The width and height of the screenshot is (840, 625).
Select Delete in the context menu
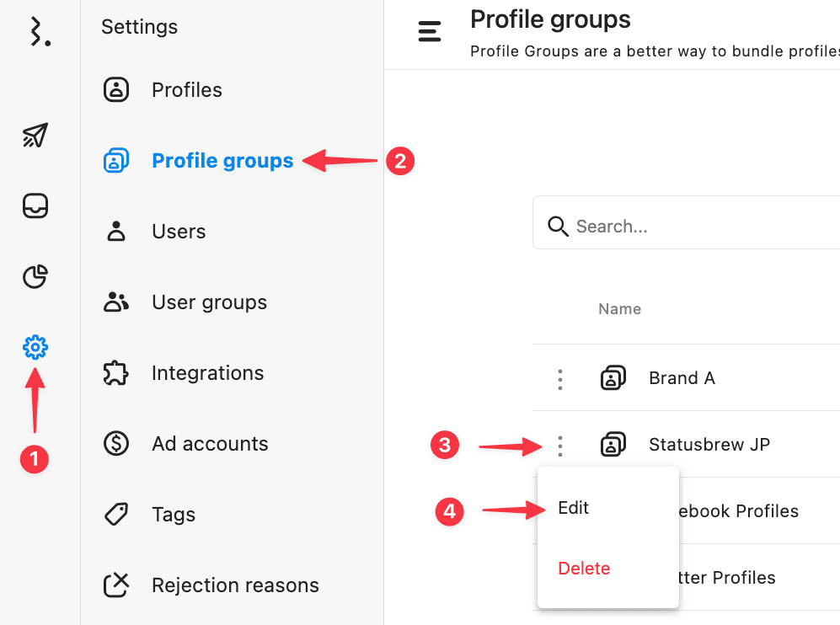584,568
